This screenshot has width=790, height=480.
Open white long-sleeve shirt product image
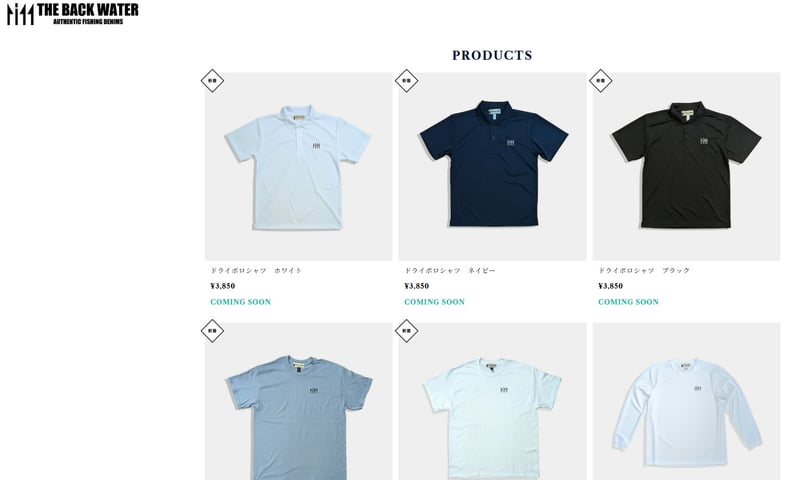click(x=686, y=401)
